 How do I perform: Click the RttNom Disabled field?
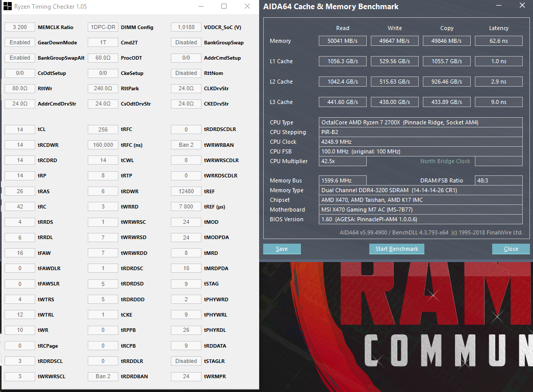(x=186, y=73)
